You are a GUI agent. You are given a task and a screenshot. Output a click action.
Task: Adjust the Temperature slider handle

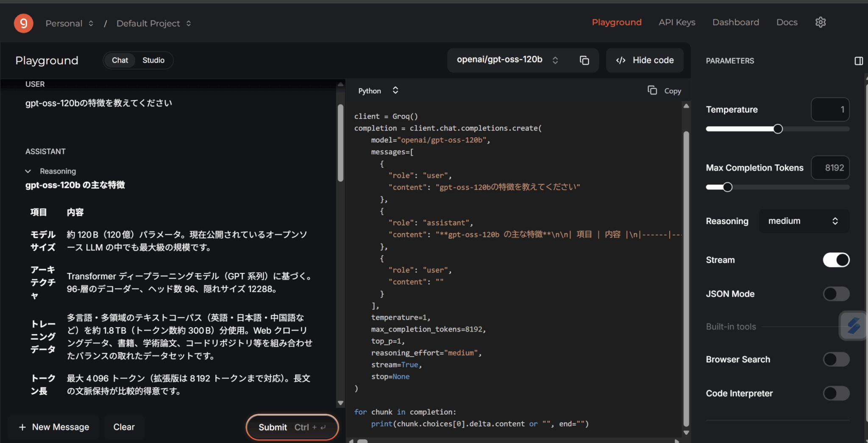778,129
